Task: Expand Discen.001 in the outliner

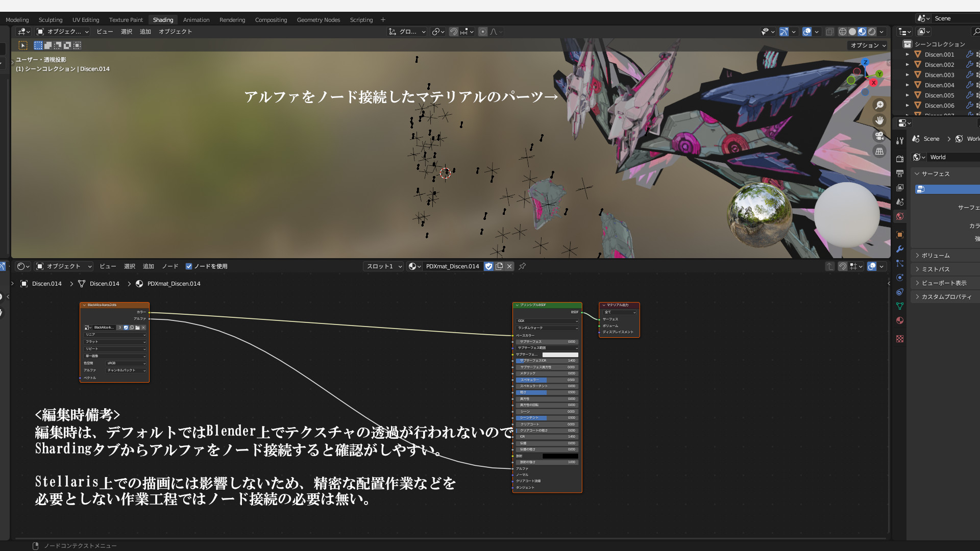Action: click(x=908, y=55)
